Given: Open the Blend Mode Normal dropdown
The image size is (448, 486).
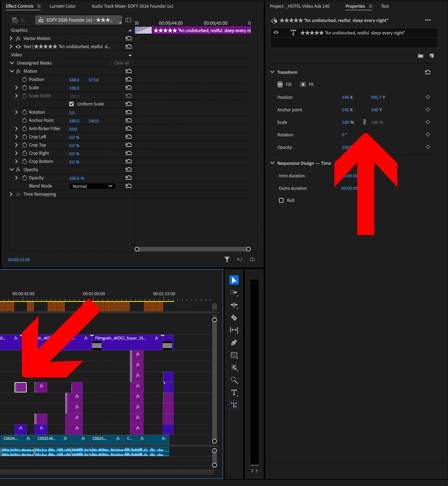Looking at the screenshot, I should (x=92, y=186).
